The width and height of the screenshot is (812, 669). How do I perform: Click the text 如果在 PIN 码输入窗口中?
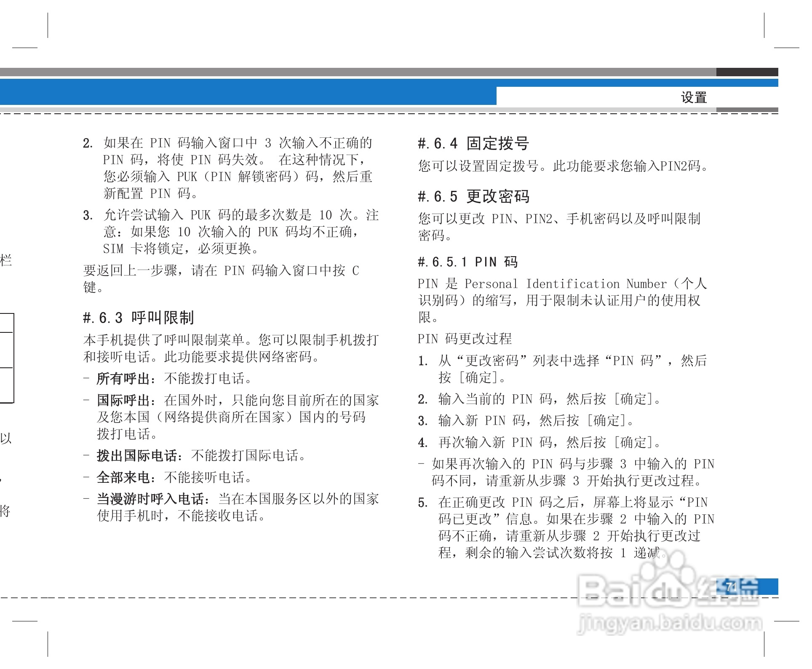tap(181, 143)
